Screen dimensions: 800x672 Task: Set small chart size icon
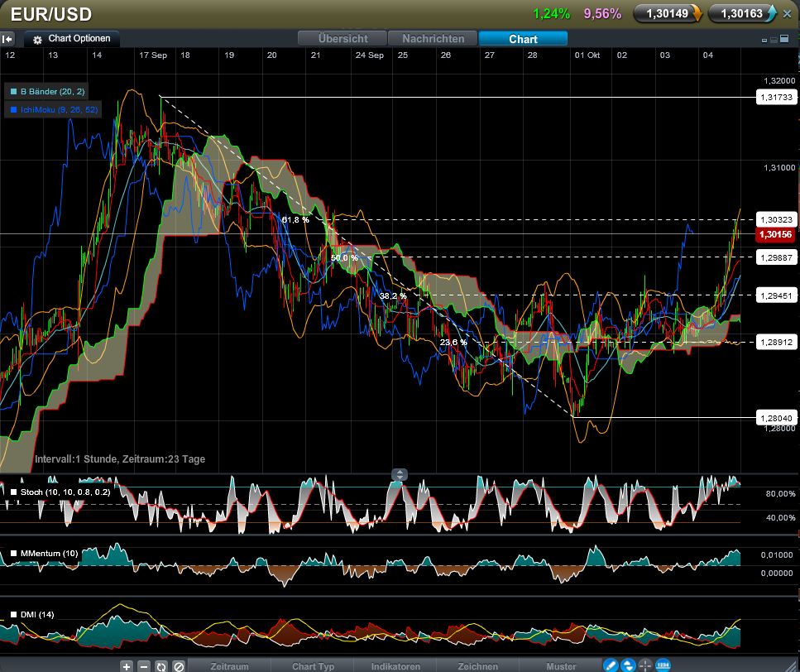point(764,41)
